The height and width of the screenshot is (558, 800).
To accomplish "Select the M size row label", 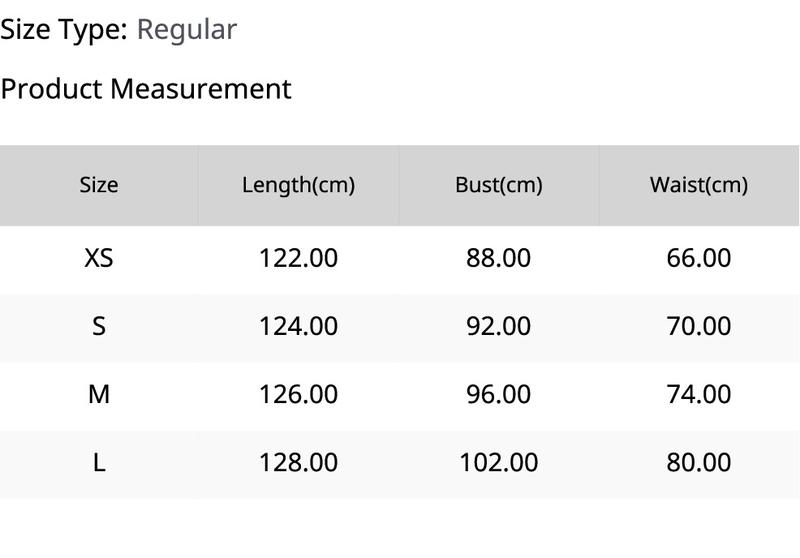I will click(99, 394).
